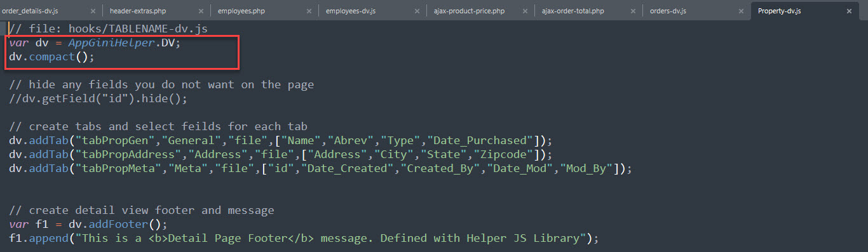Screen dimensions: 868x252
Task: Close the employees.php tab
Action: [309, 11]
